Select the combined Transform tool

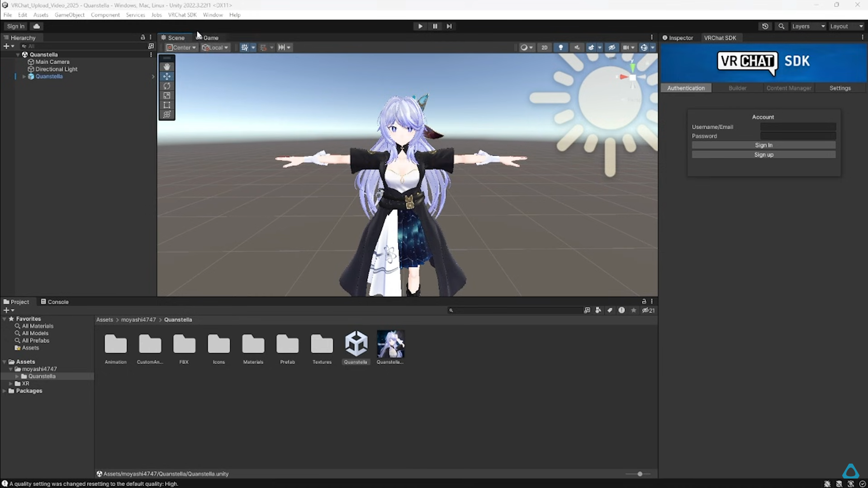(167, 114)
